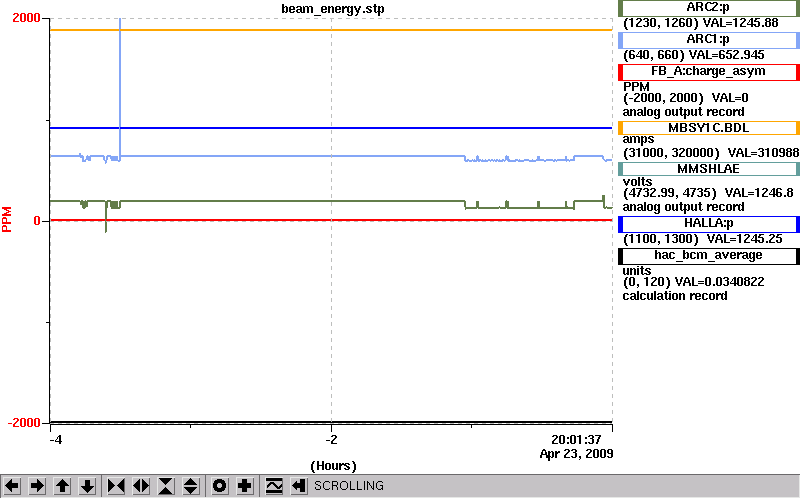Select the FB_A:charge_asym legend box
This screenshot has width=800, height=498.
(x=708, y=72)
